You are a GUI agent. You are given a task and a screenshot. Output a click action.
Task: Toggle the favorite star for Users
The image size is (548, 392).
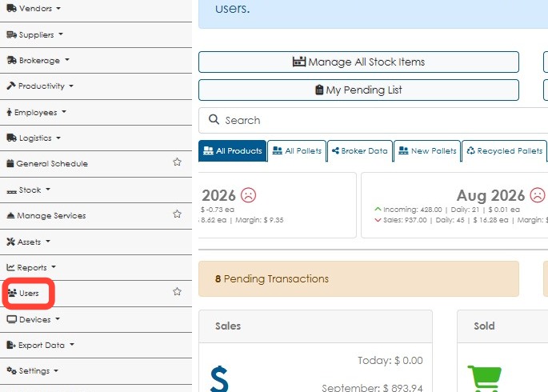177,292
